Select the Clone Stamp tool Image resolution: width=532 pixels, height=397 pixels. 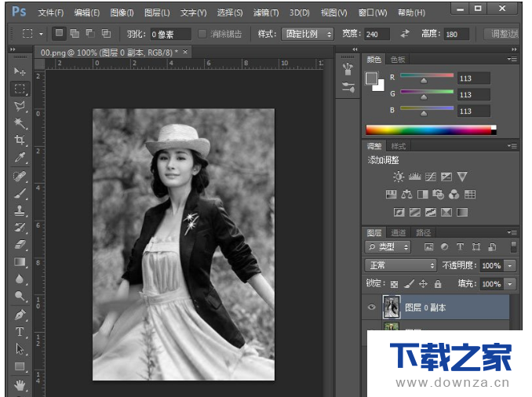(x=20, y=211)
